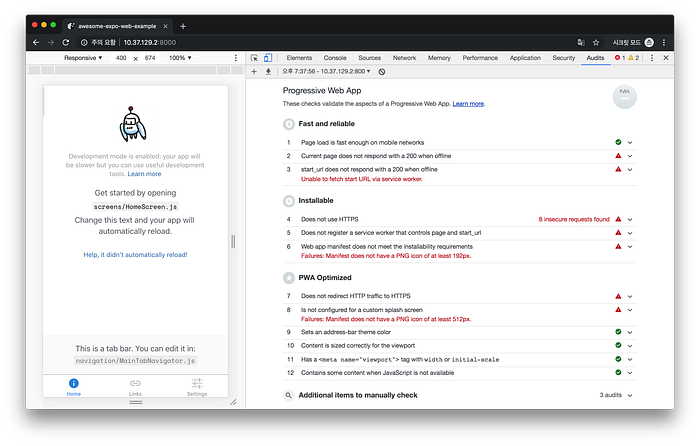Reload the page with refresh icon

[x=66, y=42]
